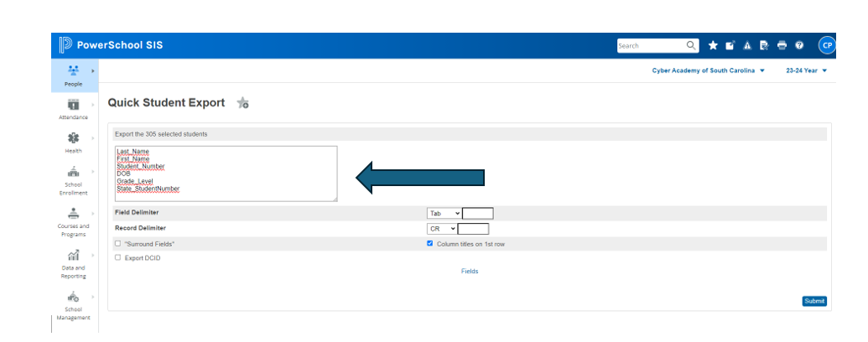Screen dimensions: 868x342
Task: Open Data and Reporting sidebar section
Action: [x=74, y=263]
